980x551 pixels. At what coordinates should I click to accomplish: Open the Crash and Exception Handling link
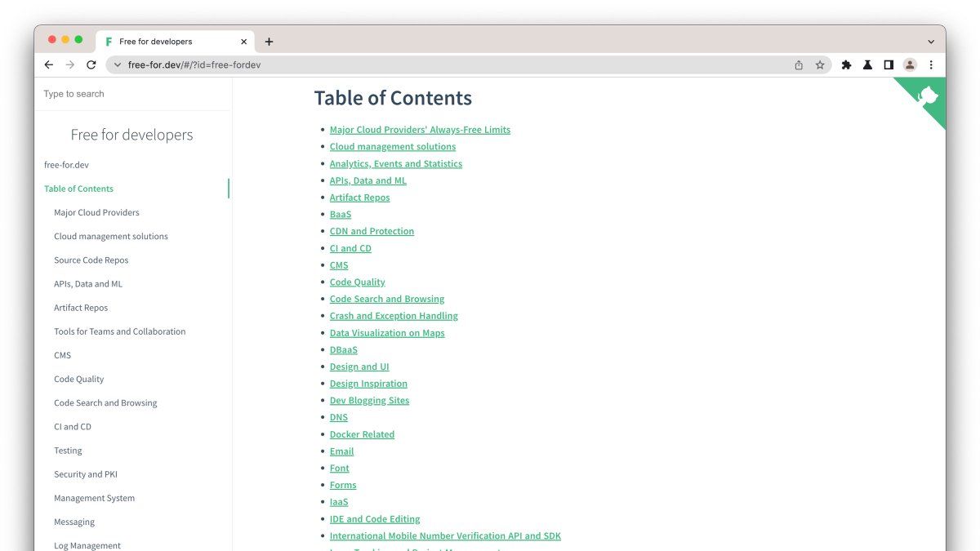pos(394,316)
